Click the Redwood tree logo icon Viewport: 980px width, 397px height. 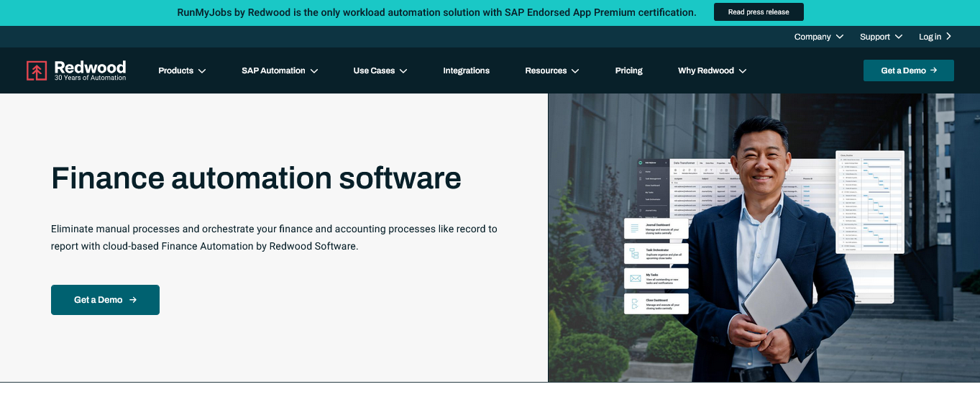(37, 70)
